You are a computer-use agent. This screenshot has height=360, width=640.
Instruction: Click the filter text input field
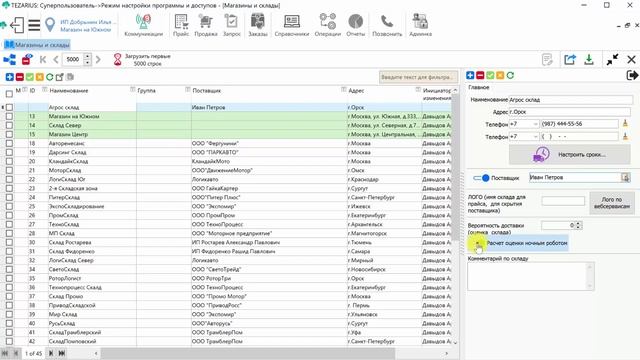(x=418, y=77)
